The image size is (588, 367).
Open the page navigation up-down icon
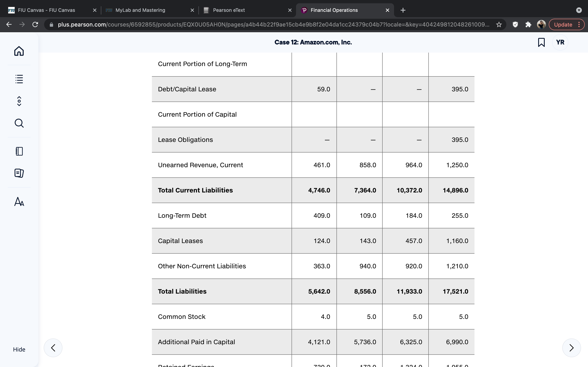pyautogui.click(x=19, y=101)
